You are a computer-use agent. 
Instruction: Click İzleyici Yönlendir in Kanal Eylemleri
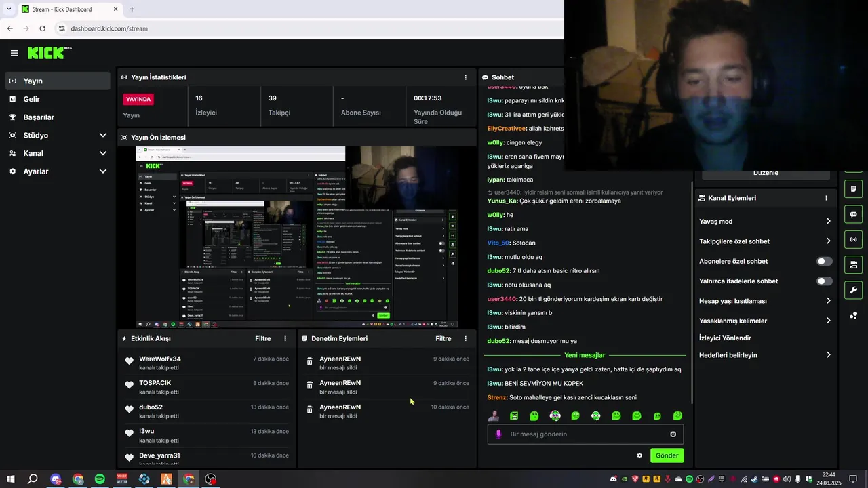(x=725, y=338)
